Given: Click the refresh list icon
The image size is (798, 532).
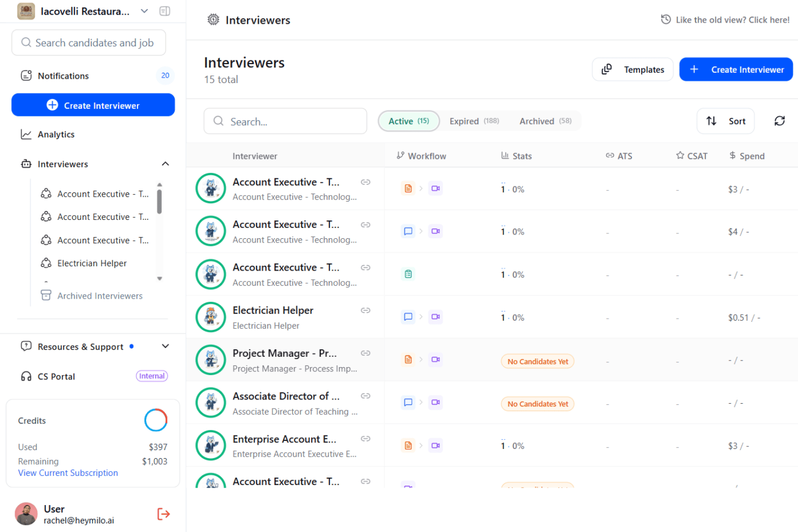Looking at the screenshot, I should coord(779,121).
